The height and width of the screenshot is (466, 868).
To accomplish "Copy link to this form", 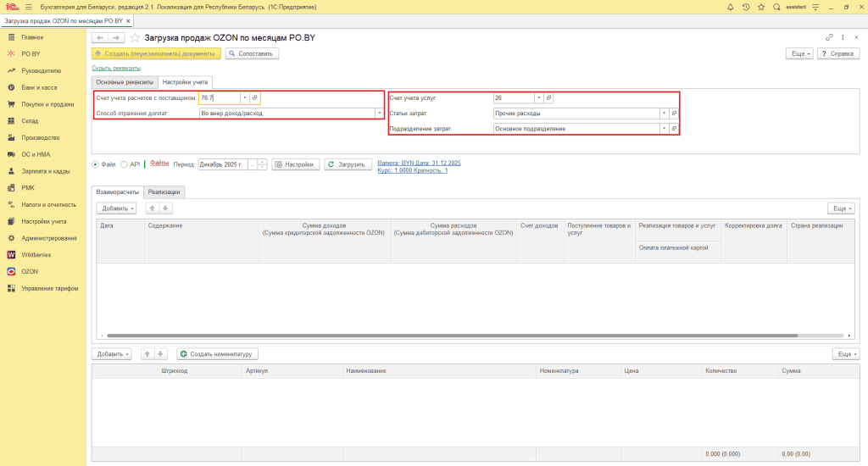I will click(829, 37).
